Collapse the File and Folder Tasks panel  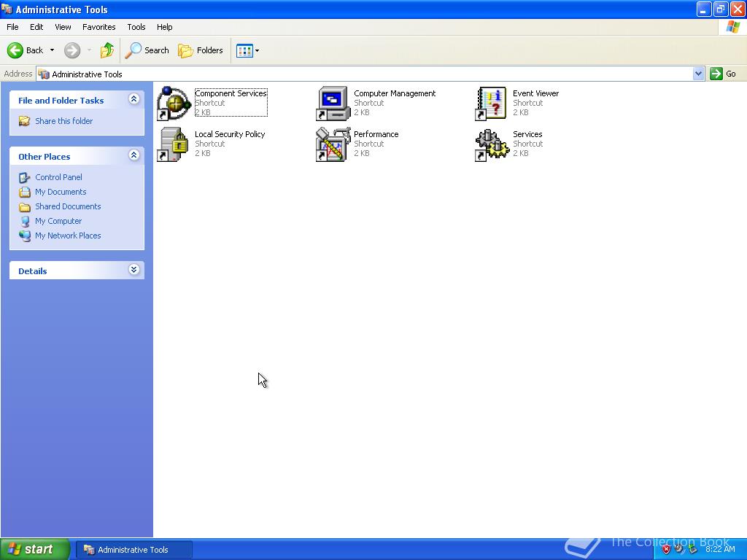tap(134, 99)
